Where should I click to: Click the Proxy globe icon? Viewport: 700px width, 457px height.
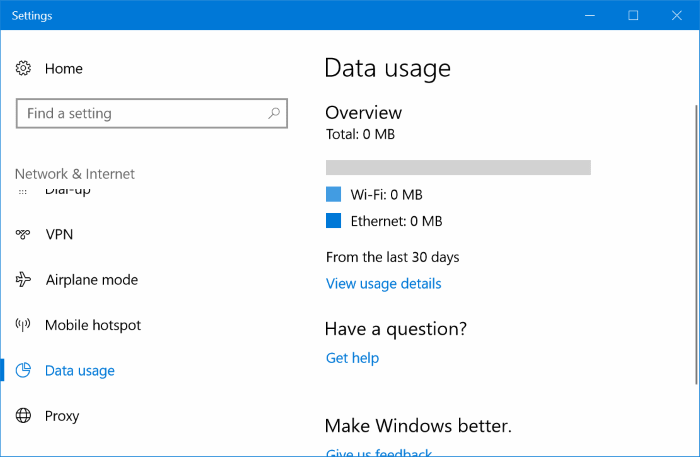point(23,415)
